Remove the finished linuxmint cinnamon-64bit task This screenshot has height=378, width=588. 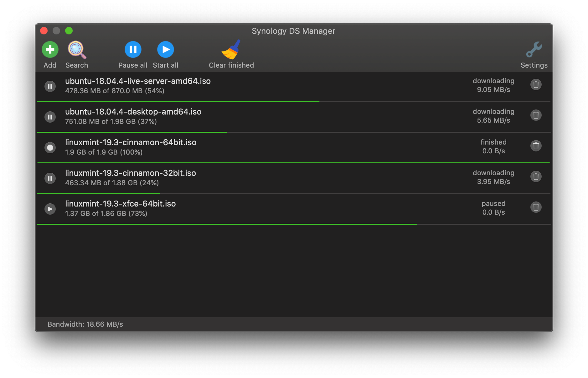[536, 146]
